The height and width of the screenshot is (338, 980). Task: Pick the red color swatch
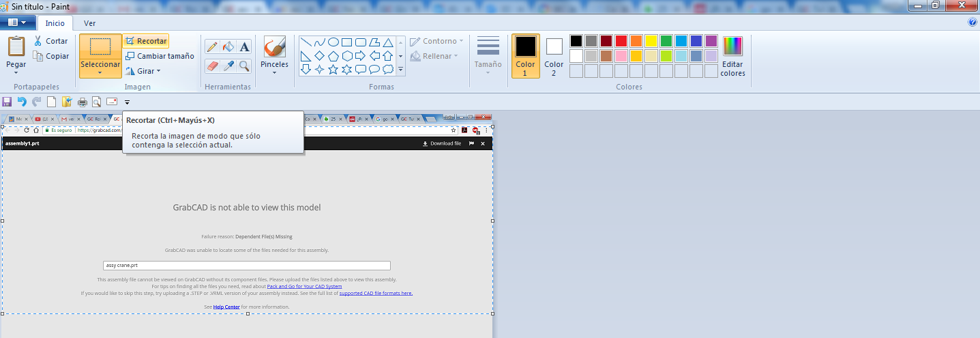(x=621, y=41)
